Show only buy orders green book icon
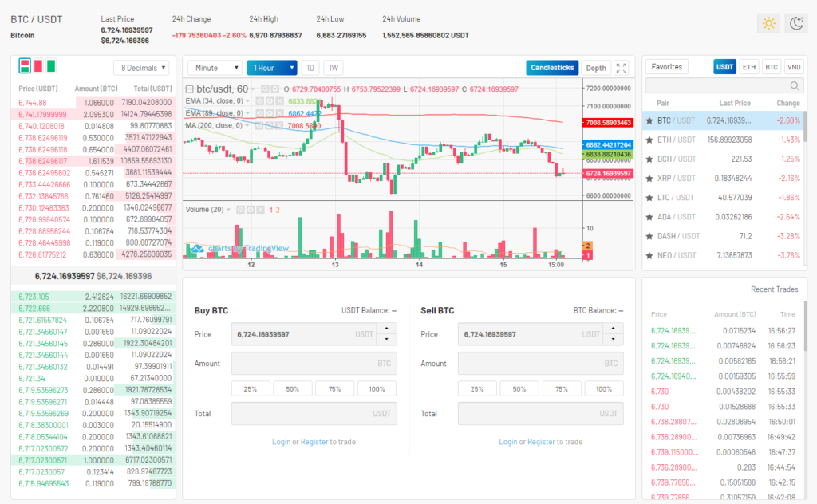Screen dimensions: 817x504 (x=51, y=66)
